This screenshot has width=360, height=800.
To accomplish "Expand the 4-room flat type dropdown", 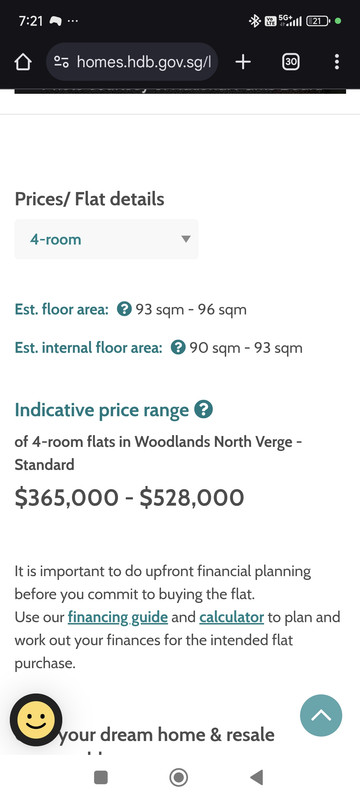I will pos(106,239).
